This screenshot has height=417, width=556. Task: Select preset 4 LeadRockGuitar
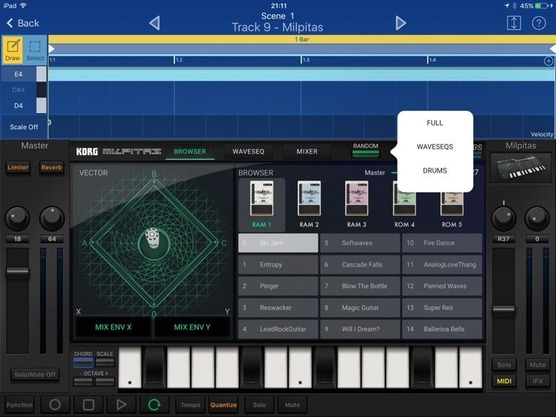[278, 329]
